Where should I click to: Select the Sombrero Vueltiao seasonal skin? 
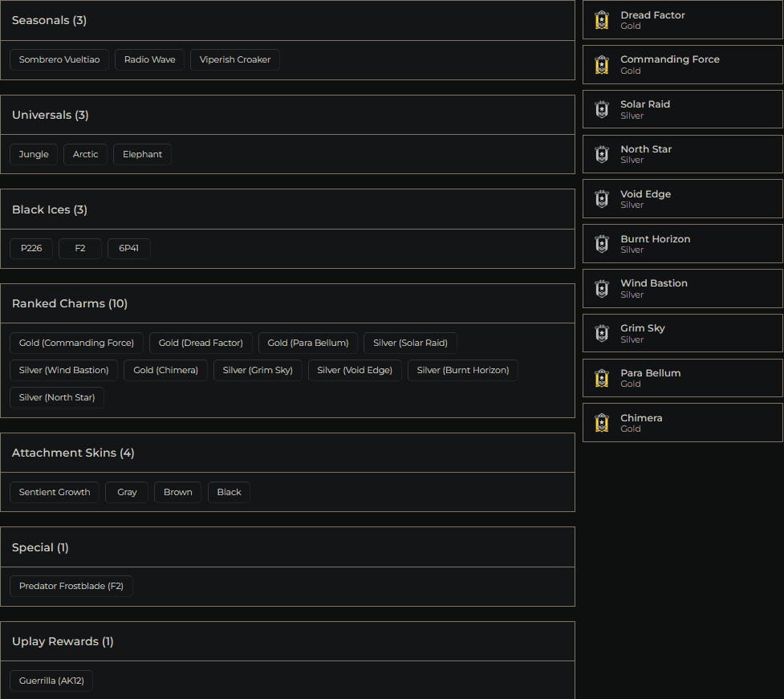click(59, 59)
